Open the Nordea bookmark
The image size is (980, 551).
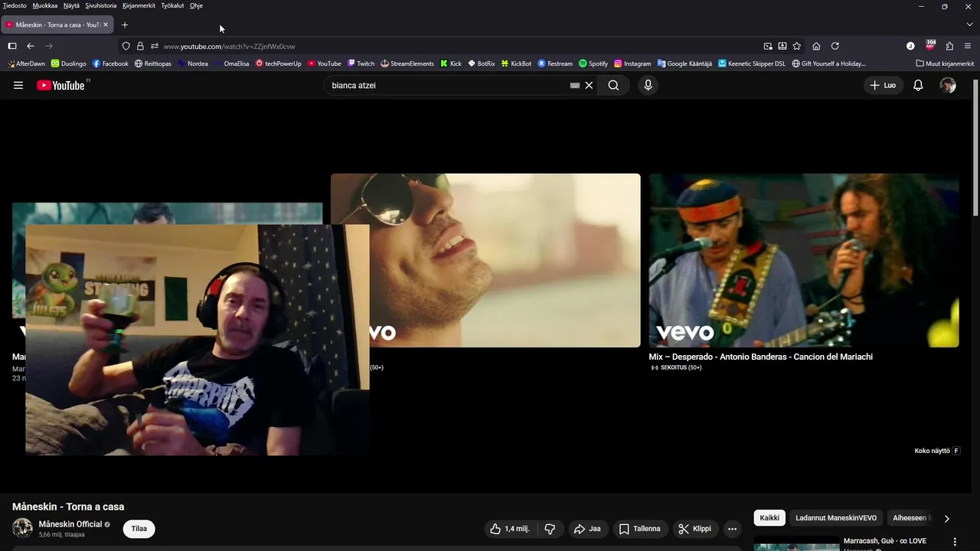pos(192,64)
